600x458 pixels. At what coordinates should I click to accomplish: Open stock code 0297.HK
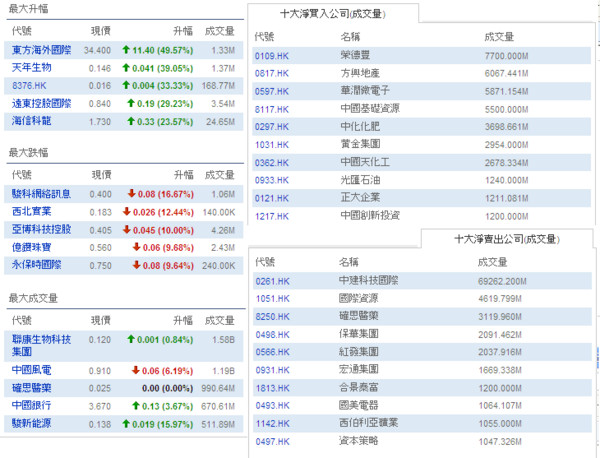click(272, 127)
